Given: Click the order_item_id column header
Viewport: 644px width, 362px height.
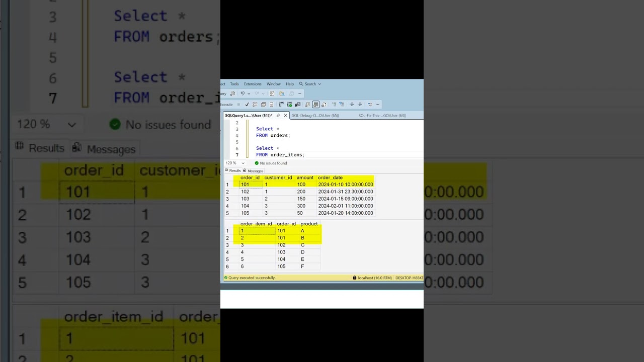Looking at the screenshot, I should point(256,224).
